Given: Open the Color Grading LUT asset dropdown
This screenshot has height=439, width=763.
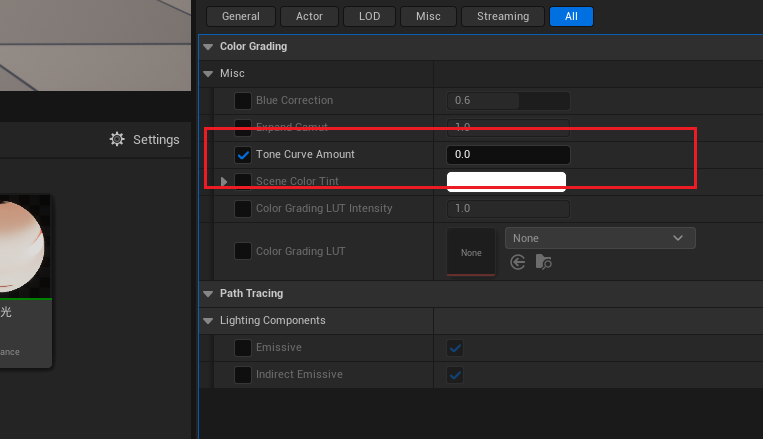Looking at the screenshot, I should tap(600, 238).
